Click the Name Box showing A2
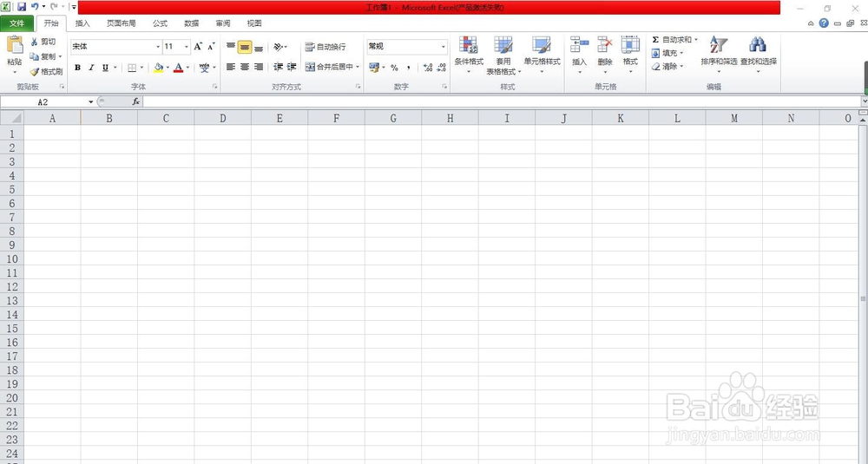The height and width of the screenshot is (464, 868). tap(43, 101)
